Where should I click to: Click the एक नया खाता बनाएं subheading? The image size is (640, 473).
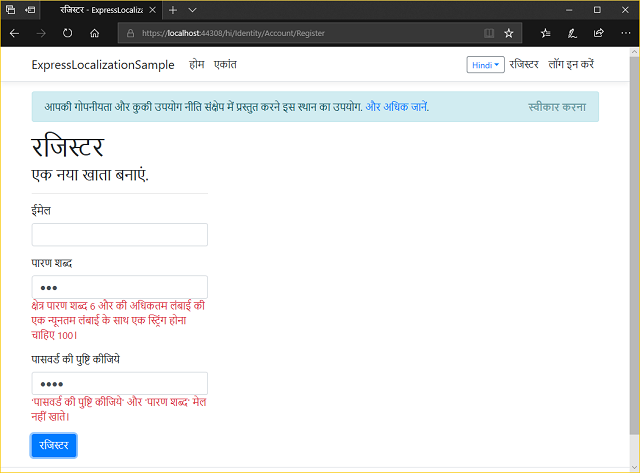pyautogui.click(x=90, y=175)
